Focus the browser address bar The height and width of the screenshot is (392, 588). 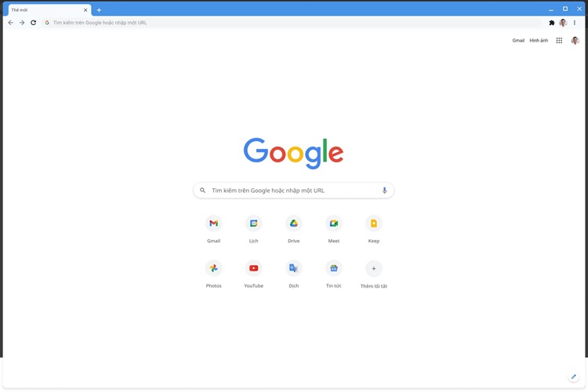[x=291, y=23]
